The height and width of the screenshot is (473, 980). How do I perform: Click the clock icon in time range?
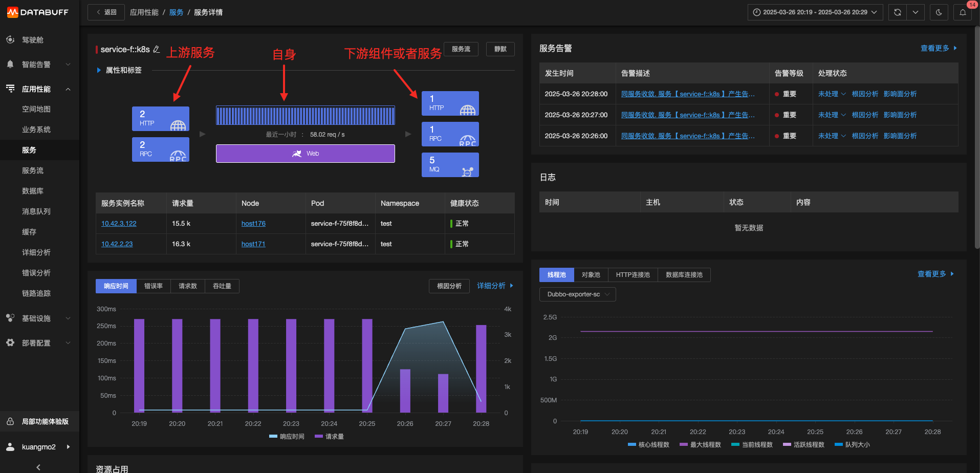tap(757, 12)
